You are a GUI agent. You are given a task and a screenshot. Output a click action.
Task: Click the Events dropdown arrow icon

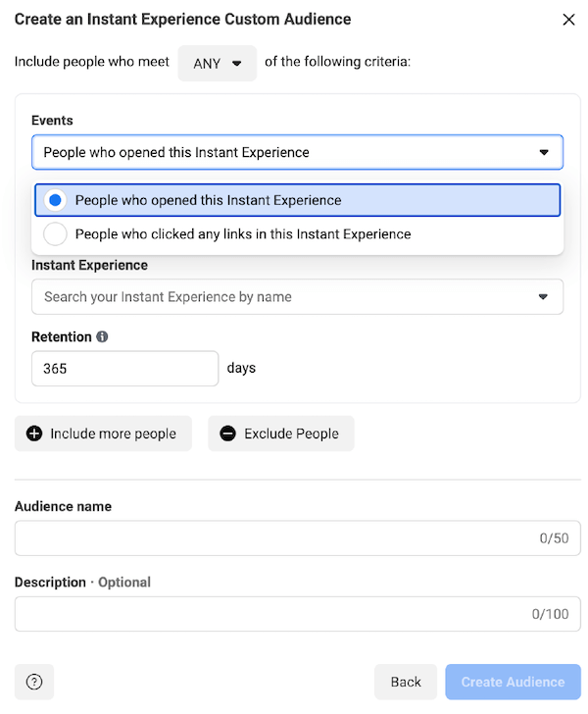[543, 152]
